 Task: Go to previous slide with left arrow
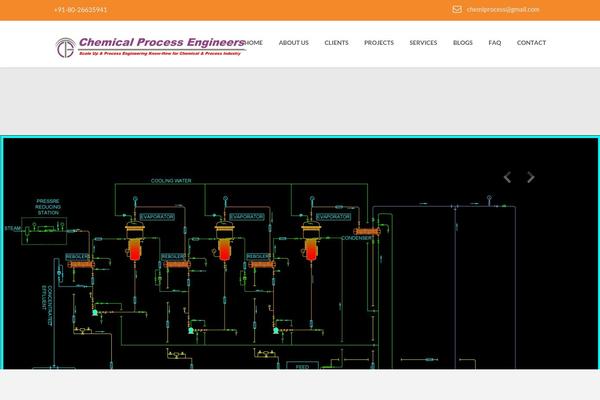point(507,177)
